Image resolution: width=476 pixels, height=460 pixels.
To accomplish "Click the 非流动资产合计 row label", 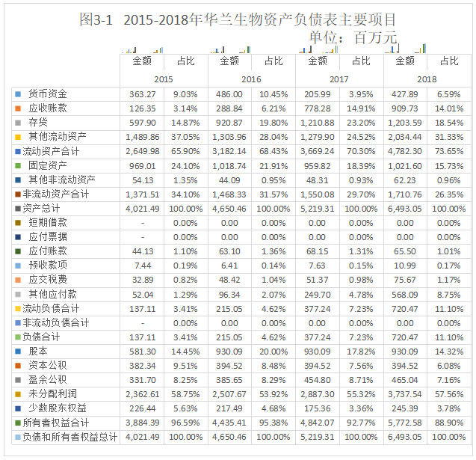I will point(56,194).
